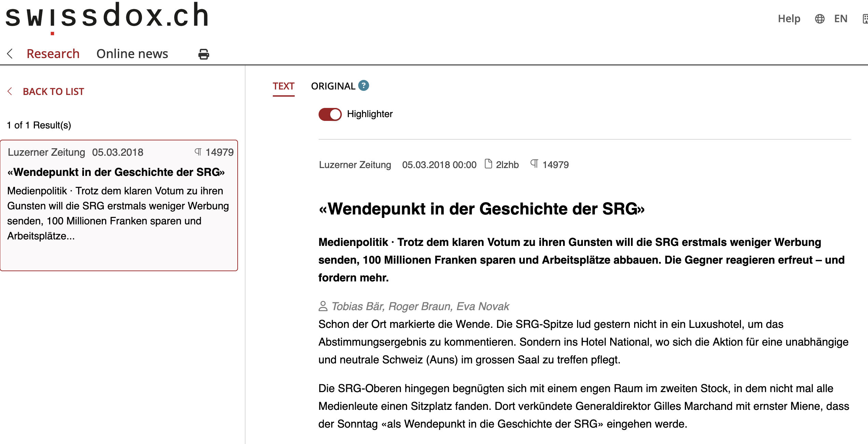The width and height of the screenshot is (868, 444).
Task: Select the TEXT tab
Action: point(283,86)
